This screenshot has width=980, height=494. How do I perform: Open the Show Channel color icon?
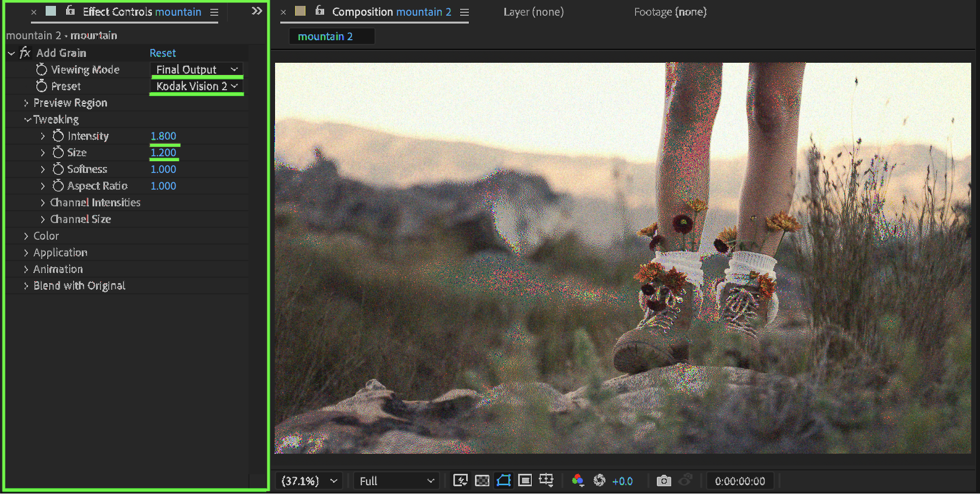click(578, 480)
